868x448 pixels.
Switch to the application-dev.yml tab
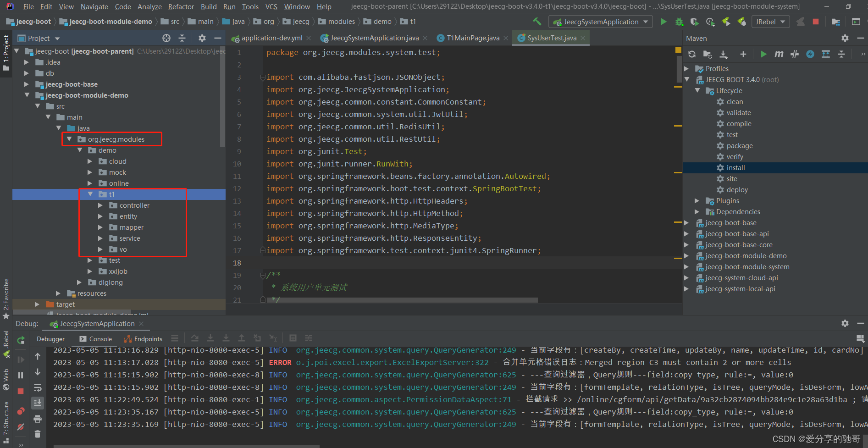pos(271,38)
